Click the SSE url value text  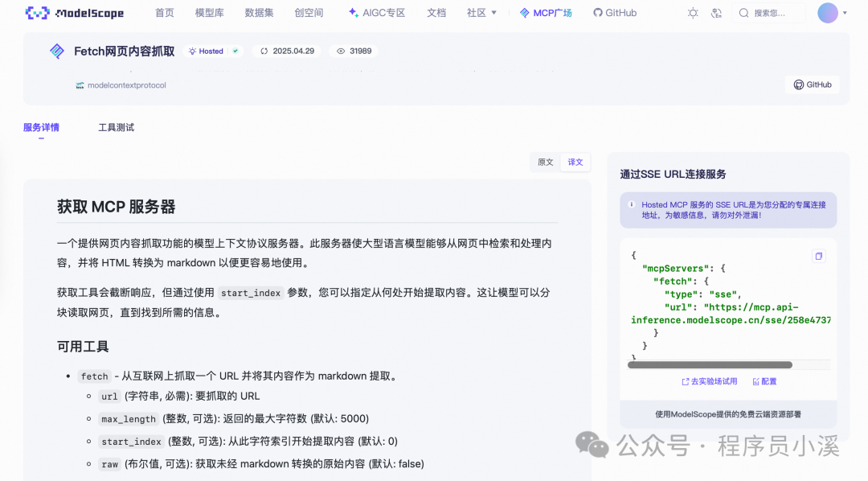[x=731, y=314]
